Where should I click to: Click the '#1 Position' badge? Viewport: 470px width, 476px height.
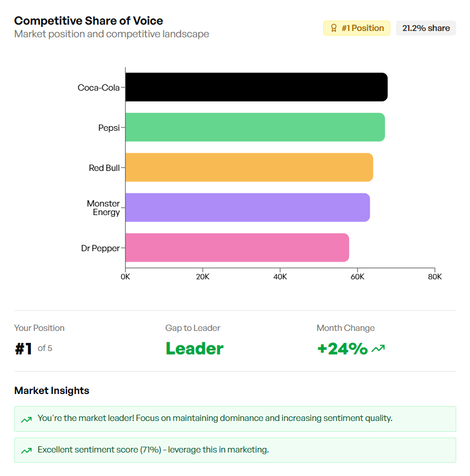(x=357, y=28)
